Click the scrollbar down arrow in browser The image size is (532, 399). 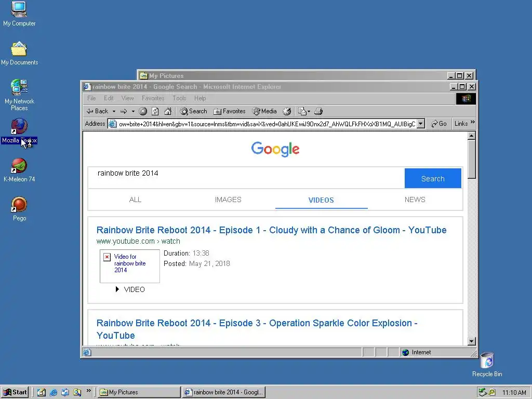[471, 341]
